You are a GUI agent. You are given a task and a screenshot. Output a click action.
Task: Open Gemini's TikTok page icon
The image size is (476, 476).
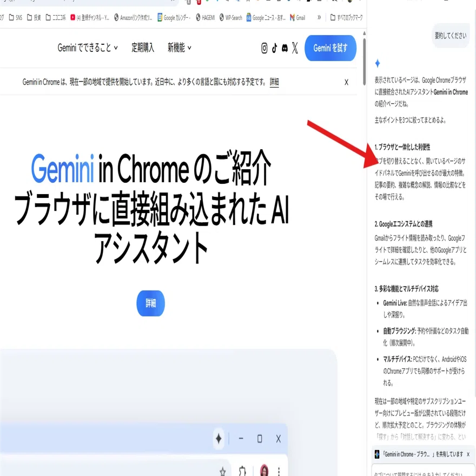[274, 48]
